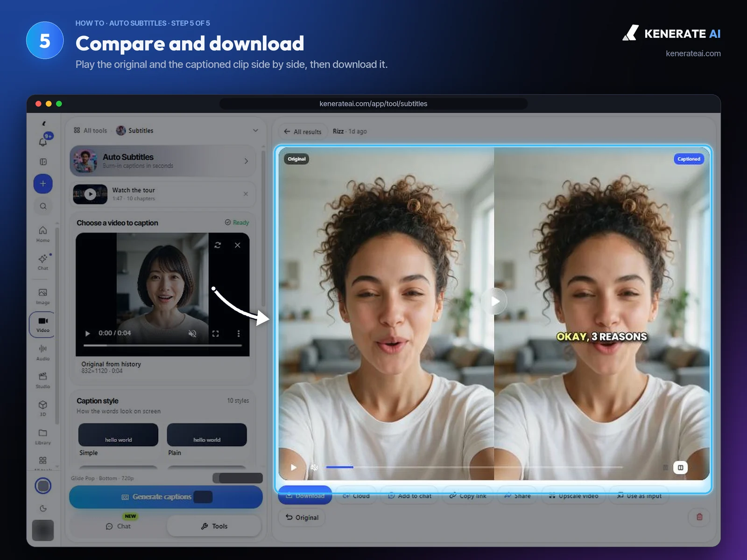The image size is (747, 560).
Task: Go to Home in the sidebar
Action: click(43, 234)
